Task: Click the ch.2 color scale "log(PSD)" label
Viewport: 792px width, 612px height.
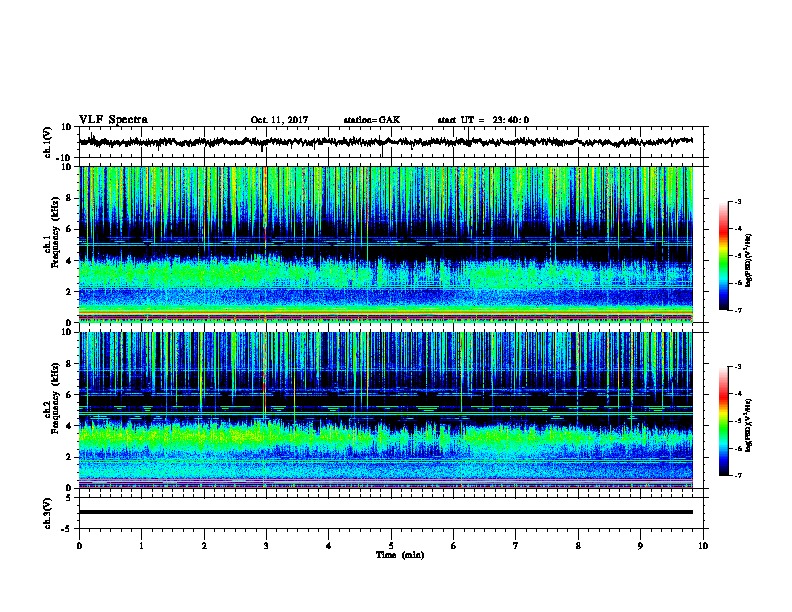Action: tap(749, 425)
